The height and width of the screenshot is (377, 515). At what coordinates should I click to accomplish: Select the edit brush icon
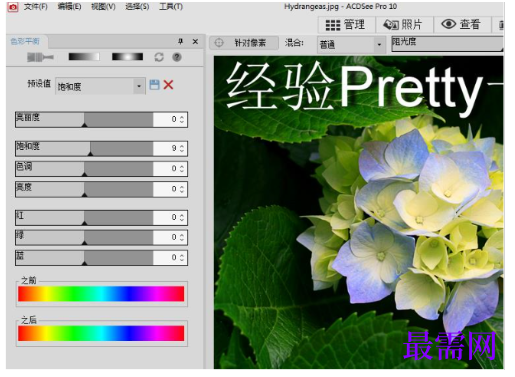pyautogui.click(x=40, y=57)
